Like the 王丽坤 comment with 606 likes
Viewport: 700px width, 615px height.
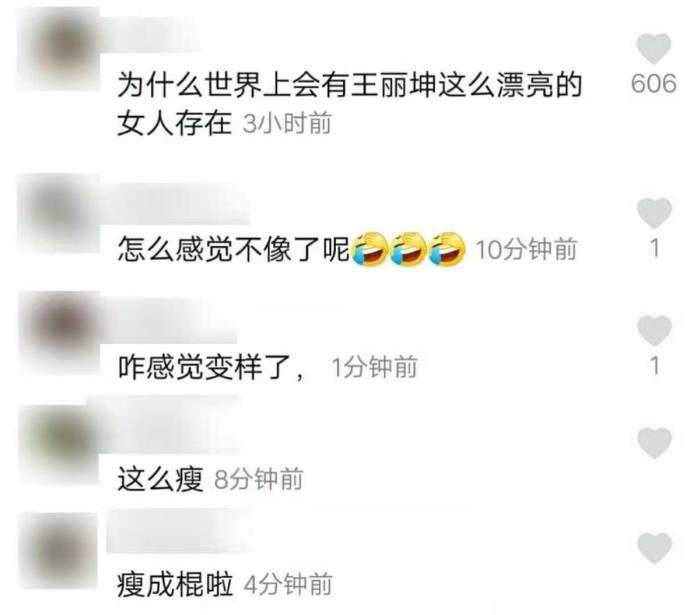pos(654,48)
